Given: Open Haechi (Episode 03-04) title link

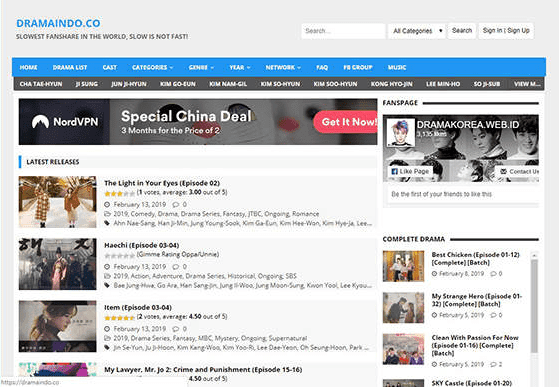Looking at the screenshot, I should point(142,245).
